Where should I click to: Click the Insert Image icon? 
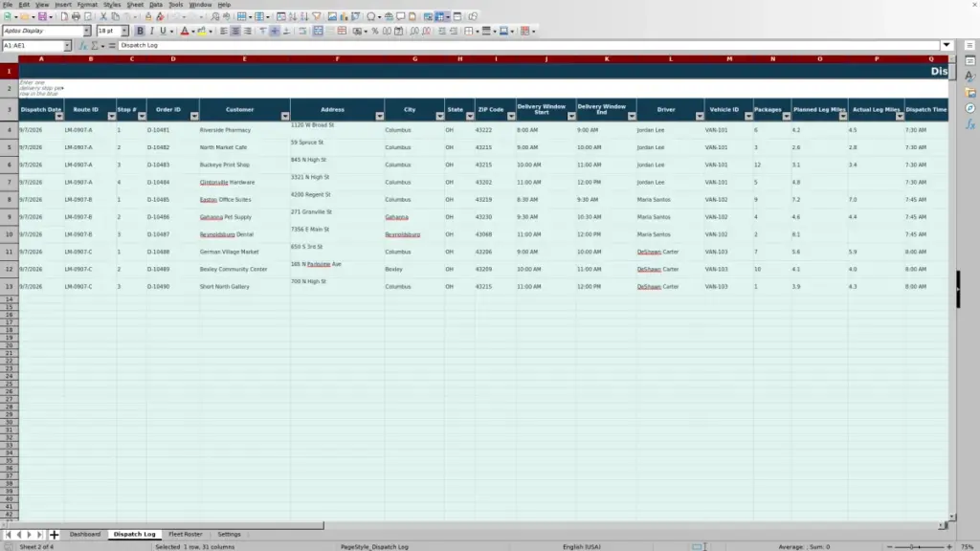pyautogui.click(x=332, y=16)
